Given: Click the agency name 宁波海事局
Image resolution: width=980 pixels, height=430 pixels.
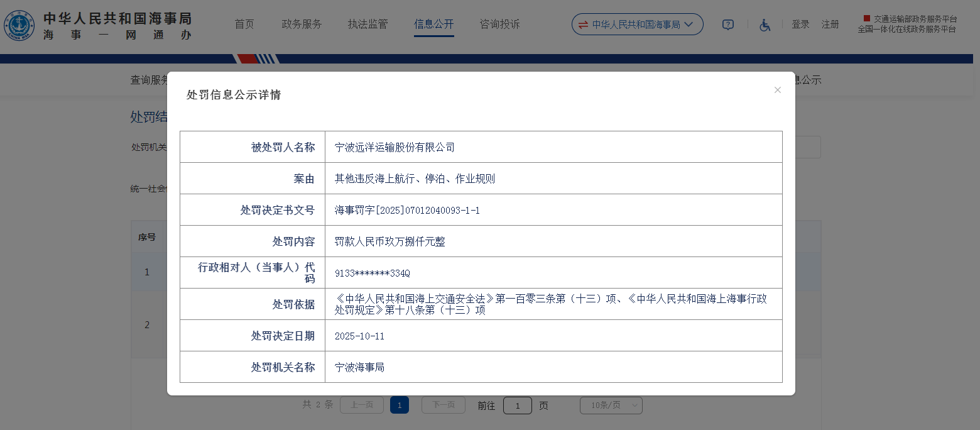Looking at the screenshot, I should tap(359, 367).
